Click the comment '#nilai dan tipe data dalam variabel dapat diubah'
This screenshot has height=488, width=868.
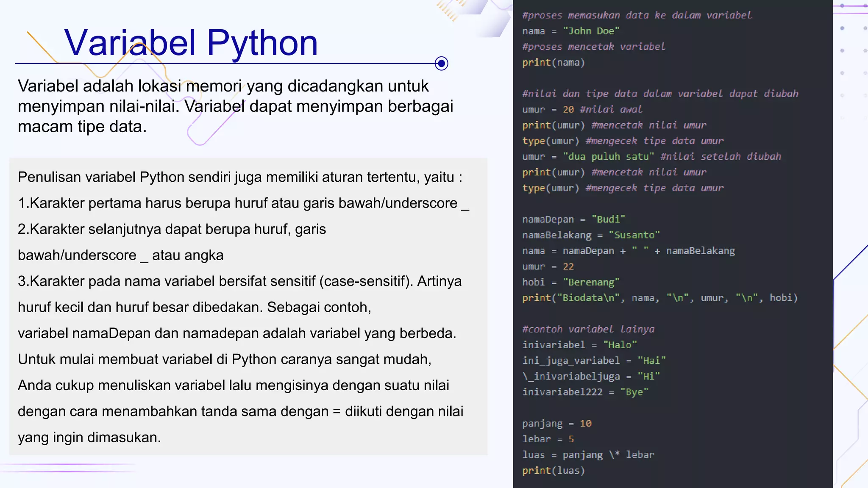coord(660,94)
